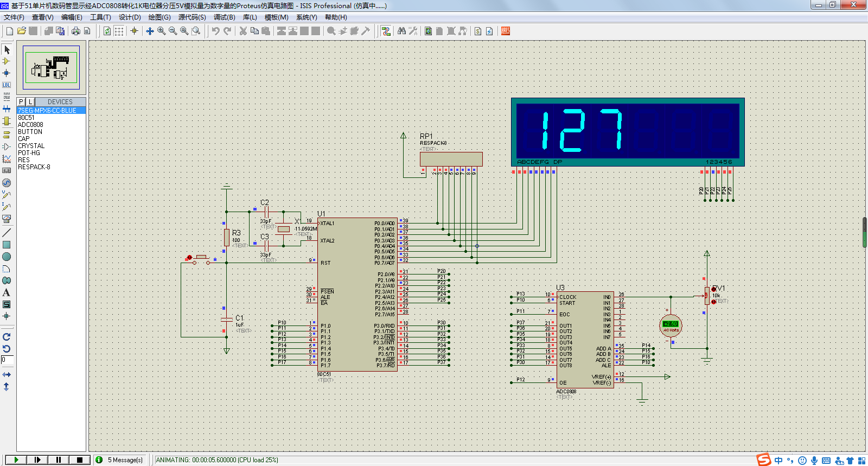
Task: Create a new design file
Action: point(10,31)
